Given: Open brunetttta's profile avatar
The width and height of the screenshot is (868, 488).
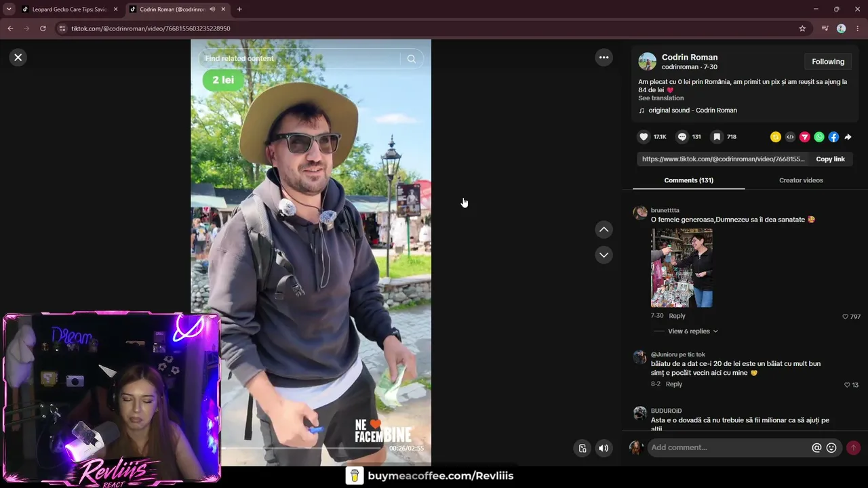Looking at the screenshot, I should coord(639,213).
